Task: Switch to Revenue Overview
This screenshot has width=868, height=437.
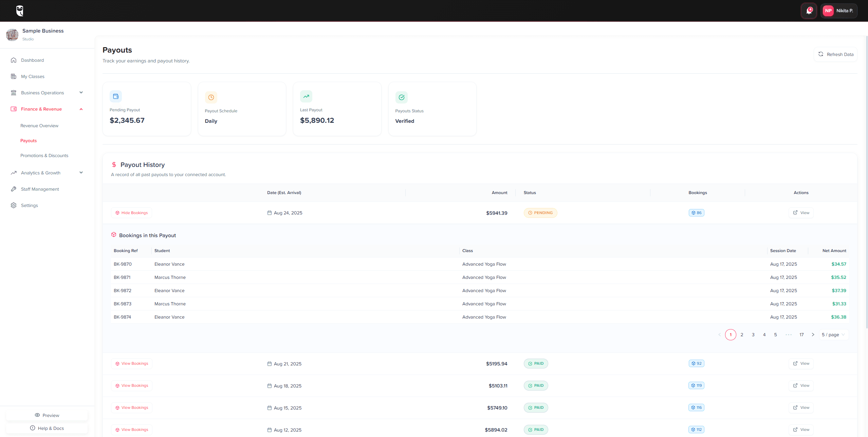Action: tap(39, 126)
